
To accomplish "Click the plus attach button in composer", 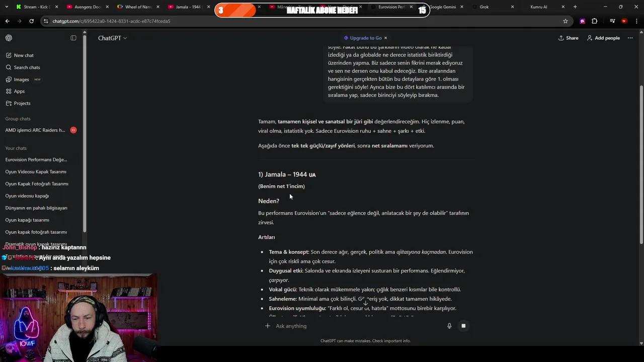I will (x=267, y=326).
